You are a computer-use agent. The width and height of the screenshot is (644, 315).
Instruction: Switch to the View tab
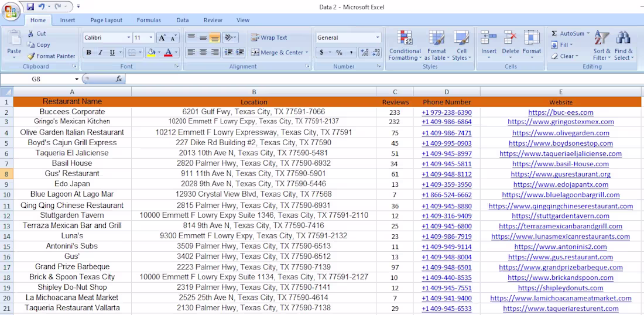(x=243, y=20)
